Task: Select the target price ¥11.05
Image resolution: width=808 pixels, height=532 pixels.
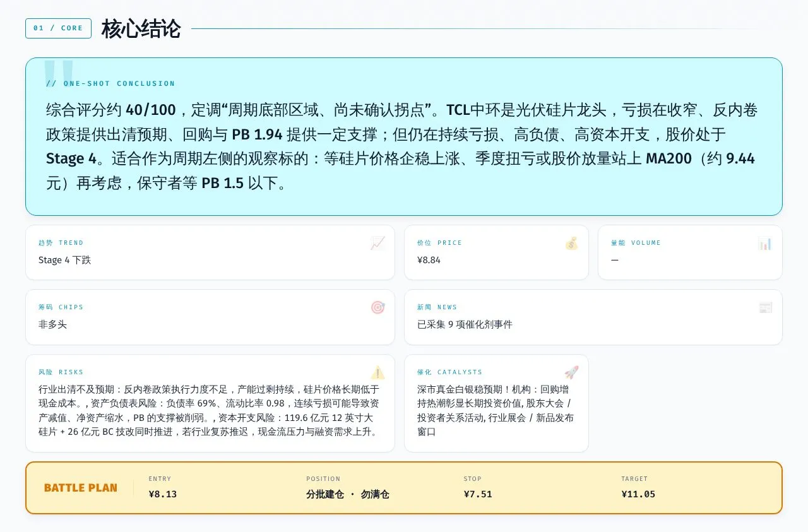Action: click(638, 494)
